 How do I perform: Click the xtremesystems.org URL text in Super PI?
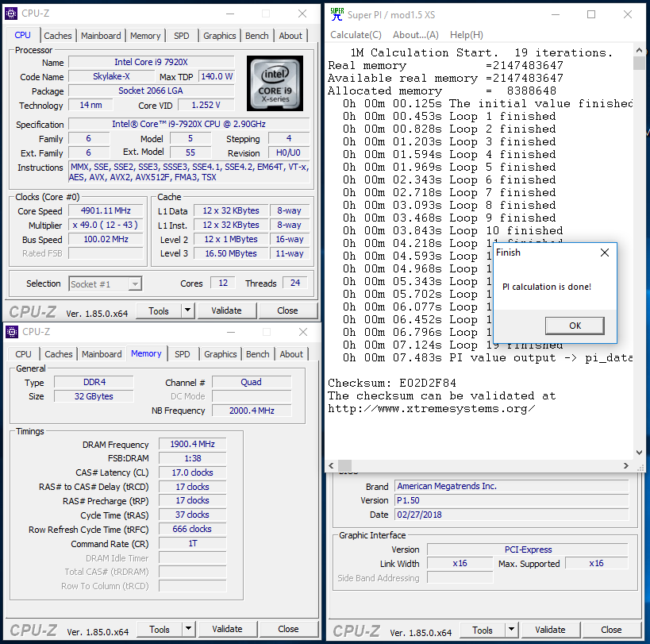431,409
